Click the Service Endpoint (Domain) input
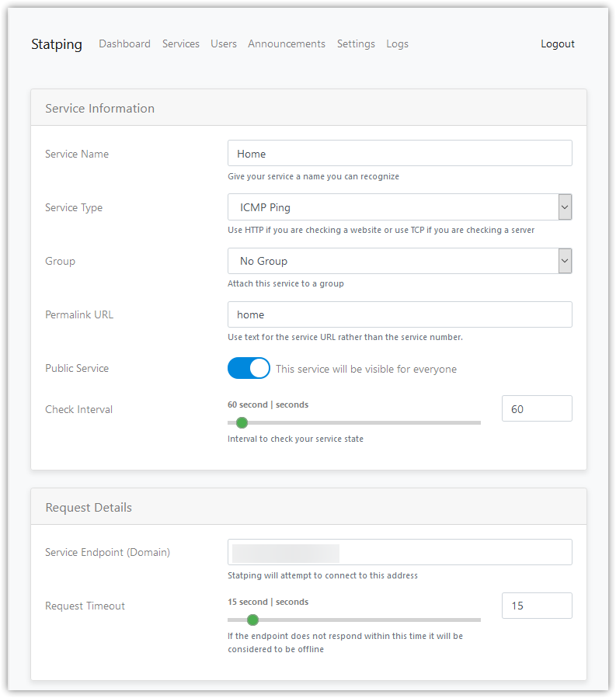Viewport: 616px width, 698px height. (399, 552)
